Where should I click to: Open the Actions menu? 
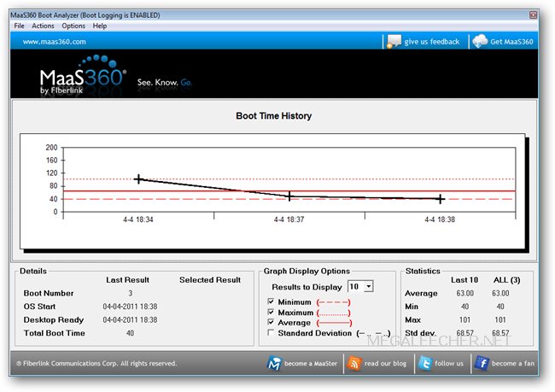pos(43,26)
